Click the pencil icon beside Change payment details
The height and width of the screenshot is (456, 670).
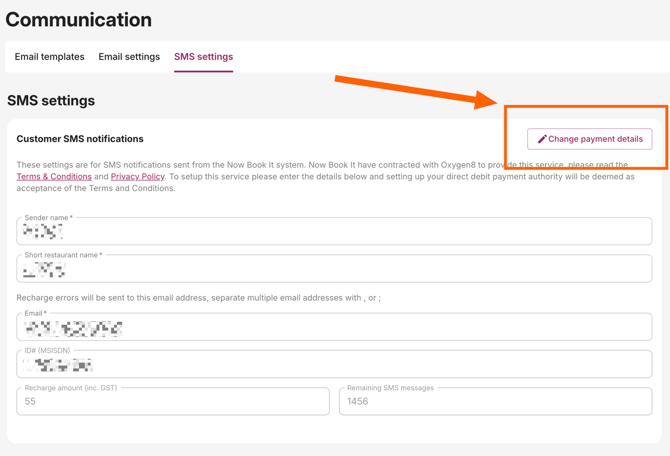click(x=542, y=139)
